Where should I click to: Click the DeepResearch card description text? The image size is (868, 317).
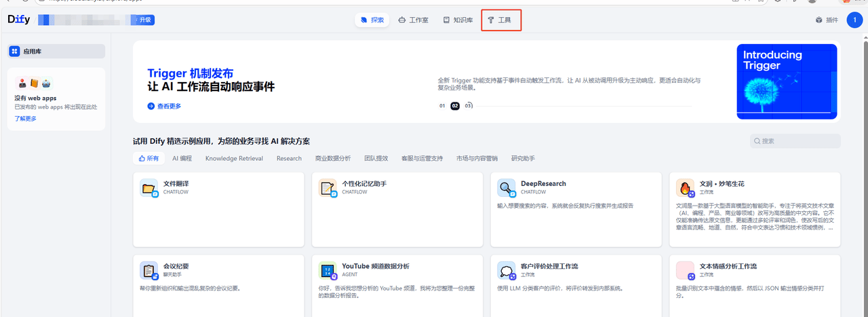[565, 206]
